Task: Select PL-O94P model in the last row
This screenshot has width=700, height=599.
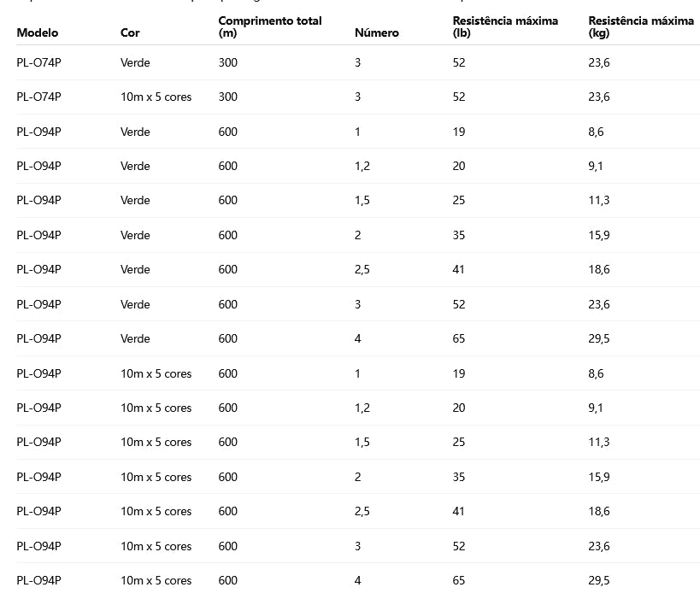Action: pos(38,581)
